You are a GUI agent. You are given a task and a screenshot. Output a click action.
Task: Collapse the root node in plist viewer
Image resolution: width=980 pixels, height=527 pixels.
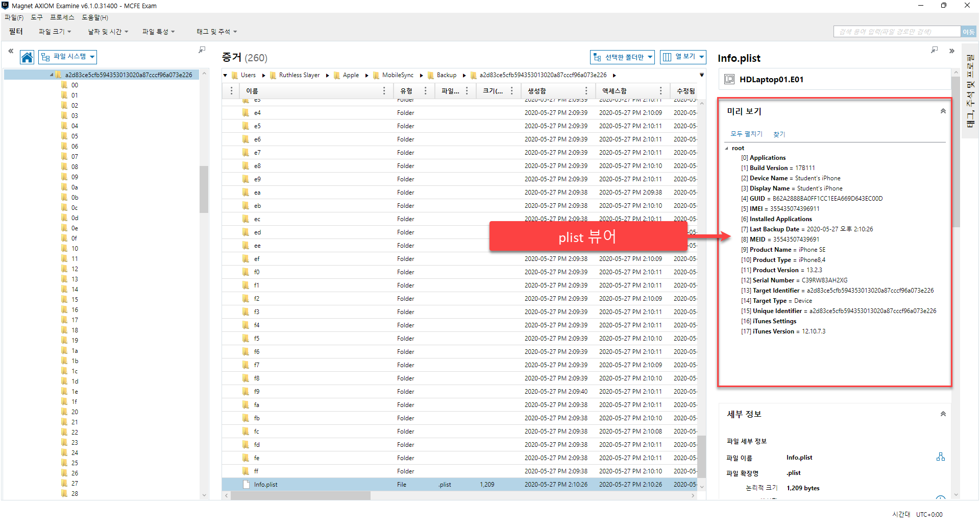[x=727, y=149]
